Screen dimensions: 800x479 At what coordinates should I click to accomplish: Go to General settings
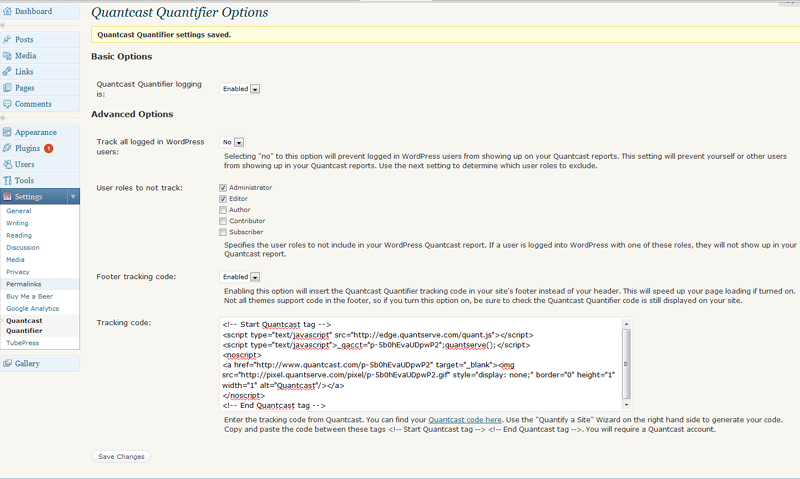click(x=19, y=211)
